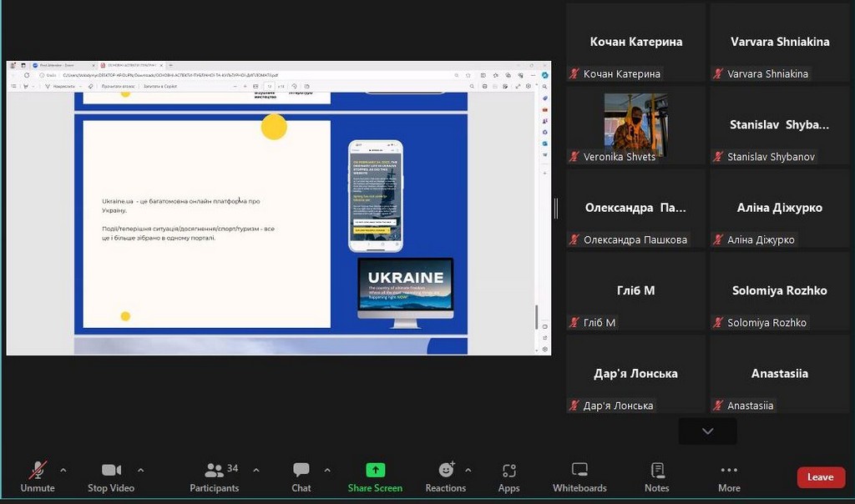Screen dimensions: 855x504
Task: Click the shared PDF vertical scrollbar
Action: click(536, 316)
